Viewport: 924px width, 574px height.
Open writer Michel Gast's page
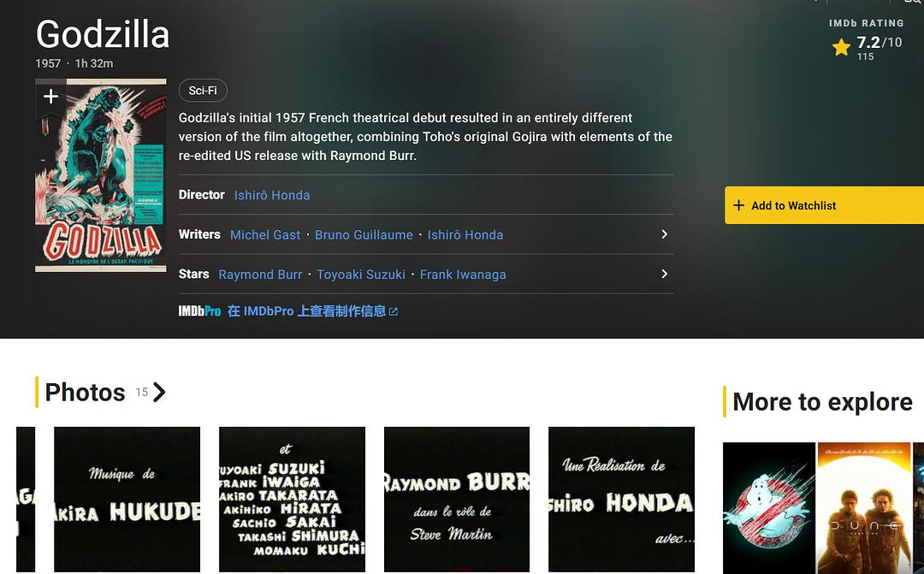[265, 234]
